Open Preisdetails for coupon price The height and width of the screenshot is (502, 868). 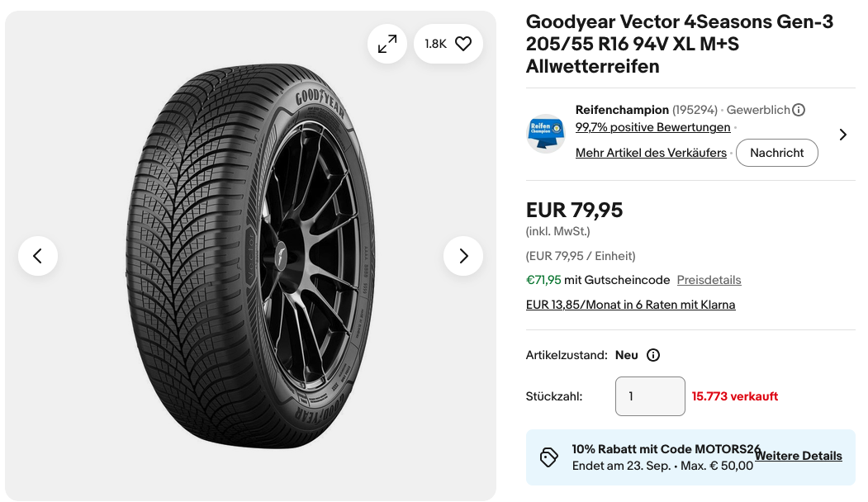point(709,280)
